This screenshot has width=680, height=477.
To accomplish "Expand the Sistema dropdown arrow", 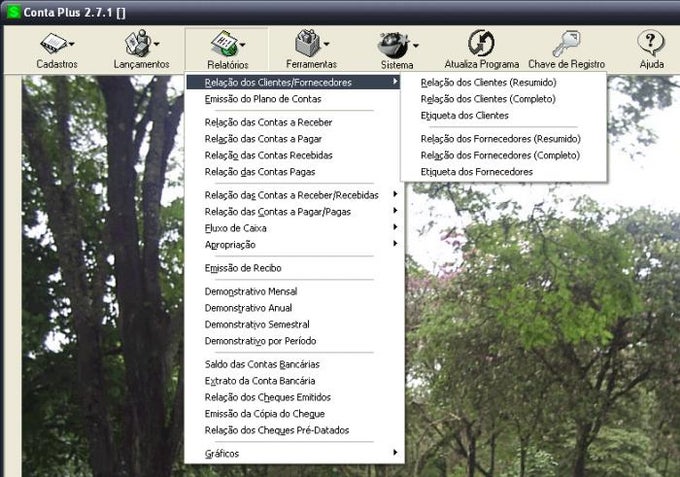I will pos(416,45).
